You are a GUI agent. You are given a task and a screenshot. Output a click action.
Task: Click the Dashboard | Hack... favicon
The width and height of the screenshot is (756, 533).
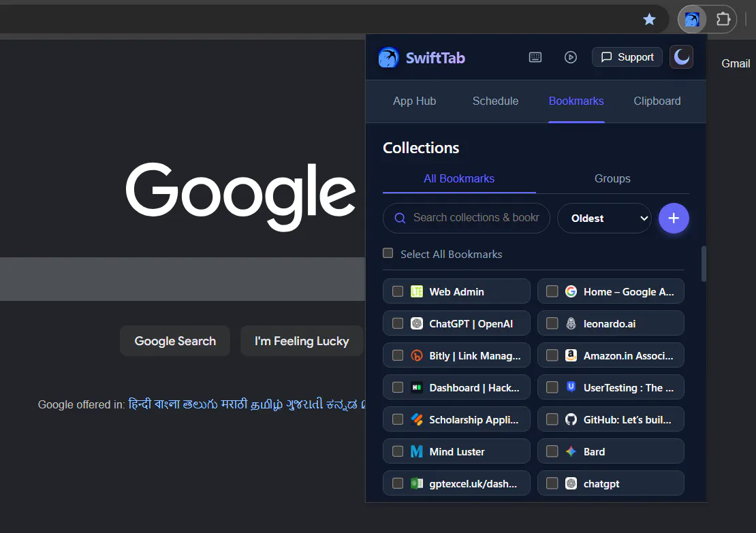pos(417,387)
